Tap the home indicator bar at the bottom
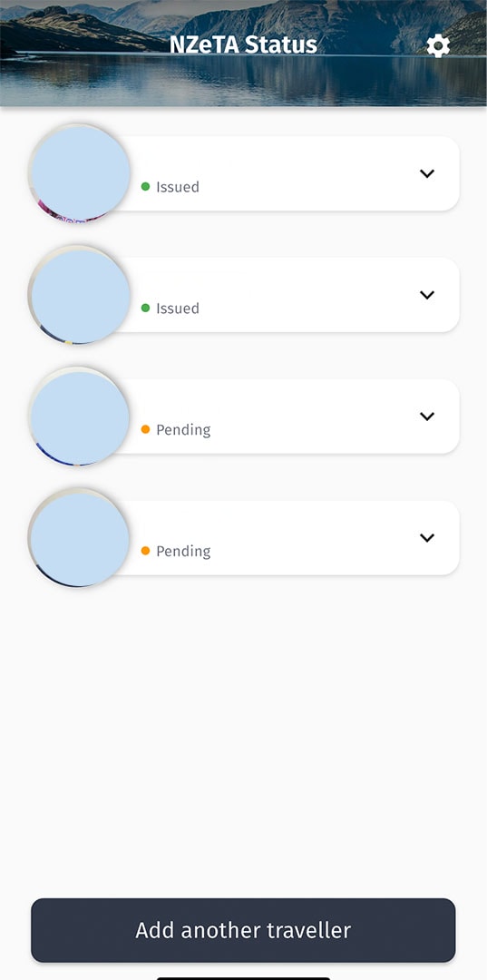Screen dimensions: 487x980 [x=243, y=978]
